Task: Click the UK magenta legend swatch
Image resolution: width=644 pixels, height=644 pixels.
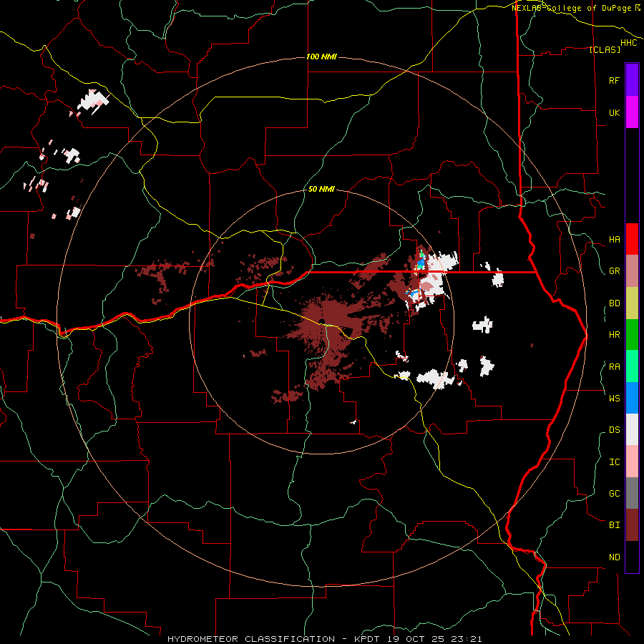Action: (x=632, y=112)
